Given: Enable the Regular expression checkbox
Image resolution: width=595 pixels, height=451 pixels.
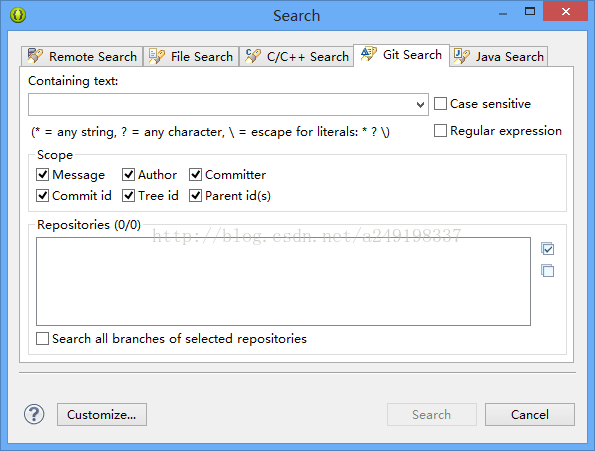Looking at the screenshot, I should coord(440,130).
